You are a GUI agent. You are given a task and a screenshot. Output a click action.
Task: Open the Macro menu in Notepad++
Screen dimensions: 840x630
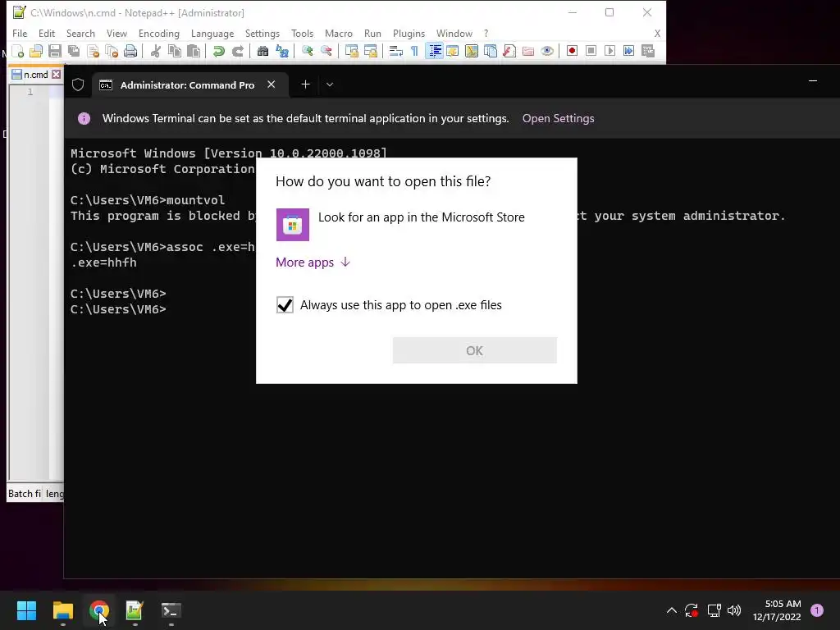pos(339,33)
